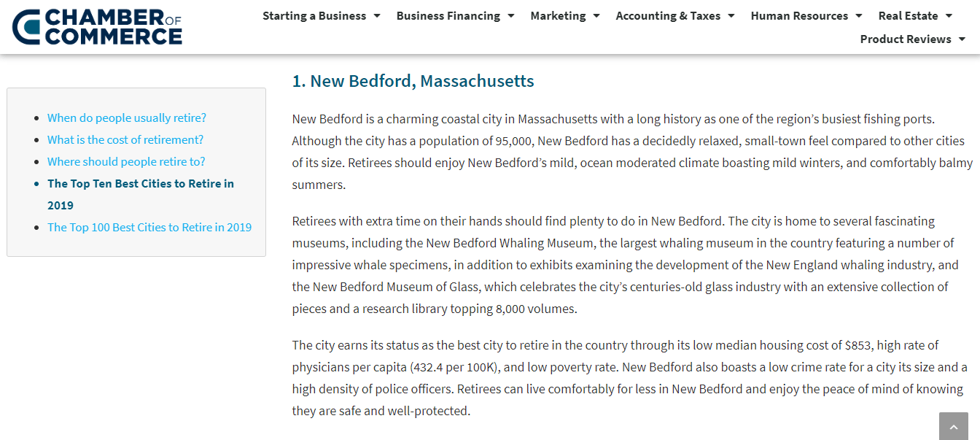
Task: Go to "What is the cost of retirement?"
Action: pyautogui.click(x=125, y=139)
